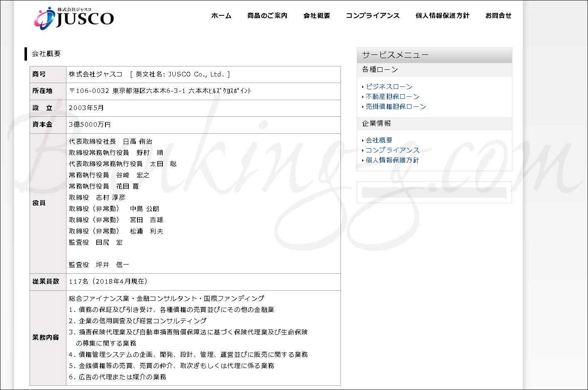Click the gray banner box below the service menu
Viewport: 588px width, 390px height.
coord(434,192)
